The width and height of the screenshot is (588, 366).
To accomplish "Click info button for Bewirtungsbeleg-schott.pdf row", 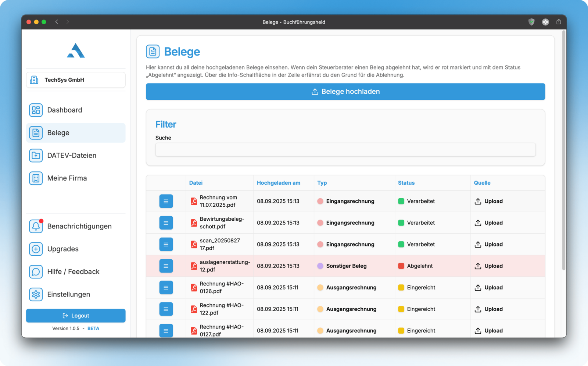I will pos(166,223).
